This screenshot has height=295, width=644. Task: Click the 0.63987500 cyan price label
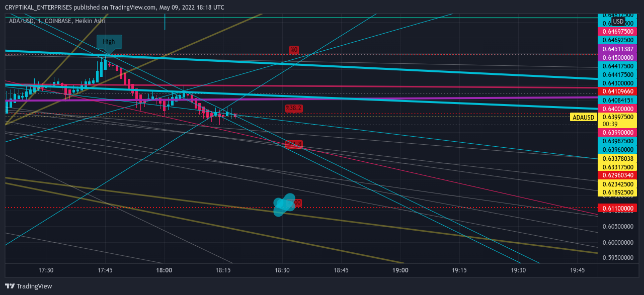pyautogui.click(x=617, y=141)
